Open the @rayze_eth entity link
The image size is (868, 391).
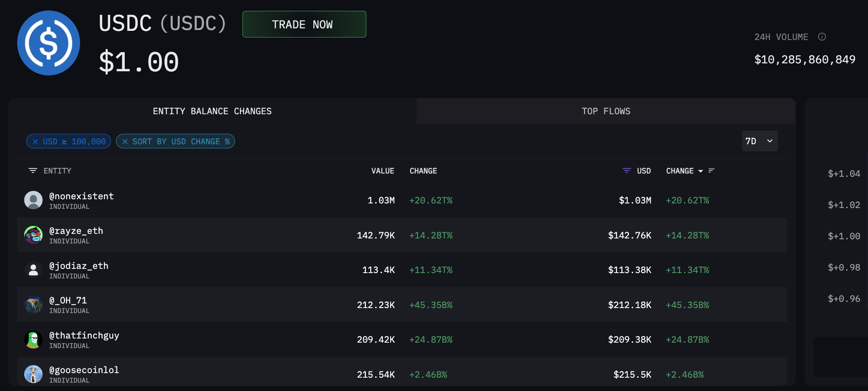(76, 231)
